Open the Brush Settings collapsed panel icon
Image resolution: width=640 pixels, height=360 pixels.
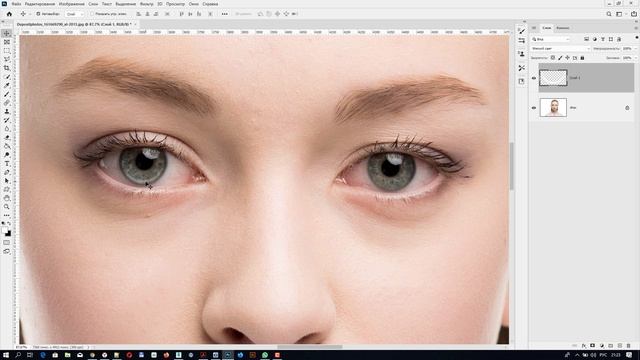click(522, 31)
